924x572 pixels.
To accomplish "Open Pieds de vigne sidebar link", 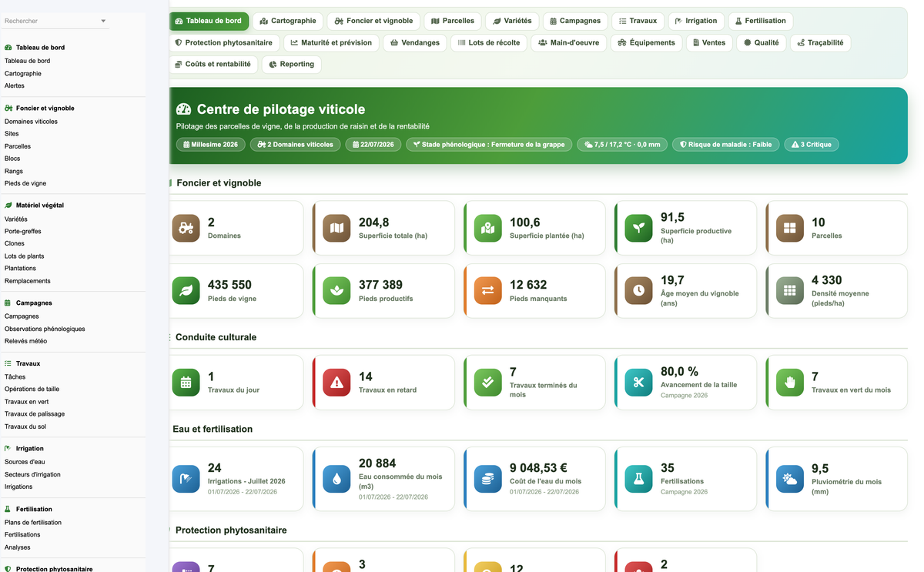I will [25, 183].
